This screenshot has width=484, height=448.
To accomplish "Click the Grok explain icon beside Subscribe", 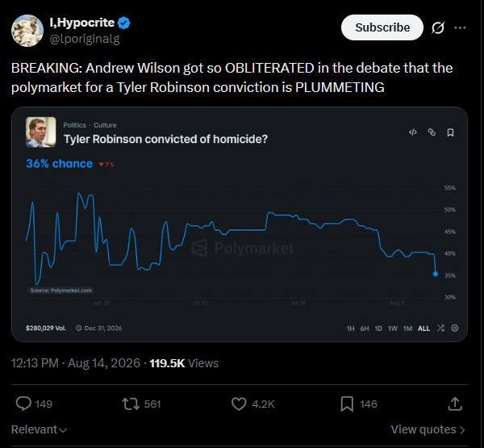I will pyautogui.click(x=438, y=27).
